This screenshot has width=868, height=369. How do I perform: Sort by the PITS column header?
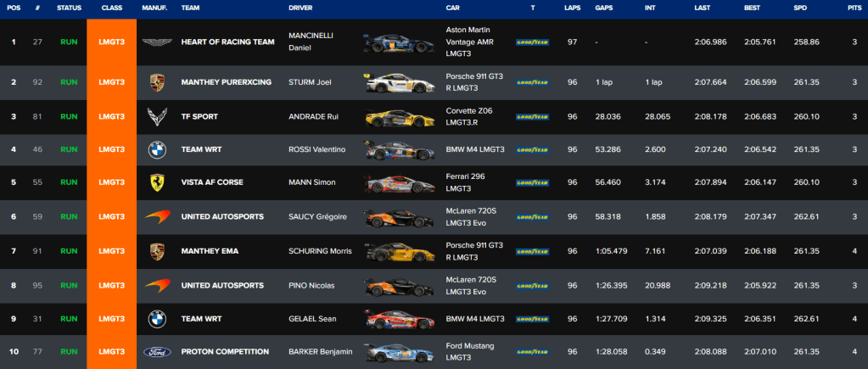tap(854, 8)
